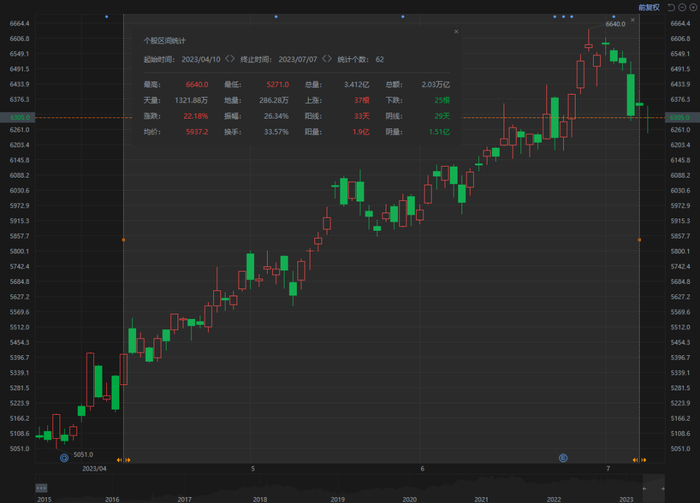
Task: Close the selected interval near the 6640.0 label
Action: tap(633, 20)
